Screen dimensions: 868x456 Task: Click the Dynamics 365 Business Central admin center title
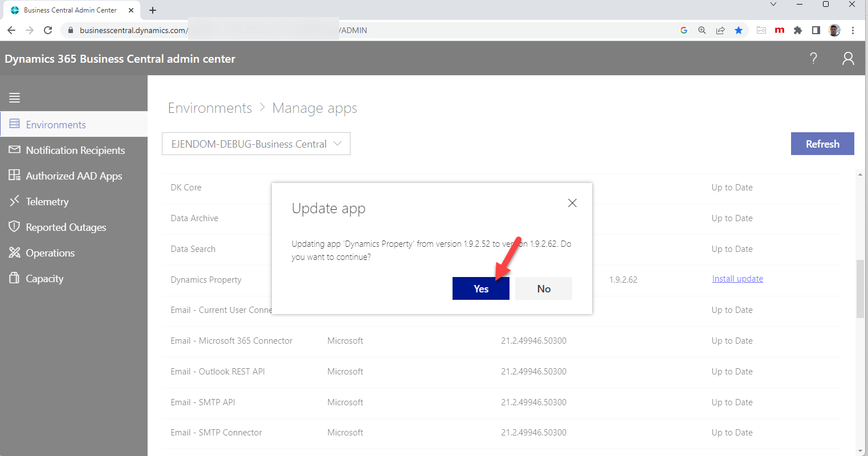click(120, 59)
